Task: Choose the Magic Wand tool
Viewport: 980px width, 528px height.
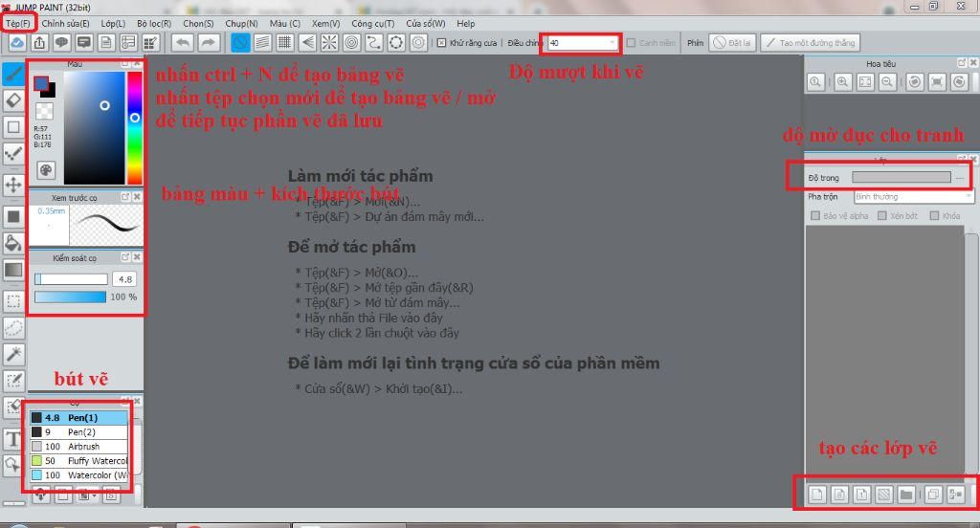Action: tap(13, 354)
